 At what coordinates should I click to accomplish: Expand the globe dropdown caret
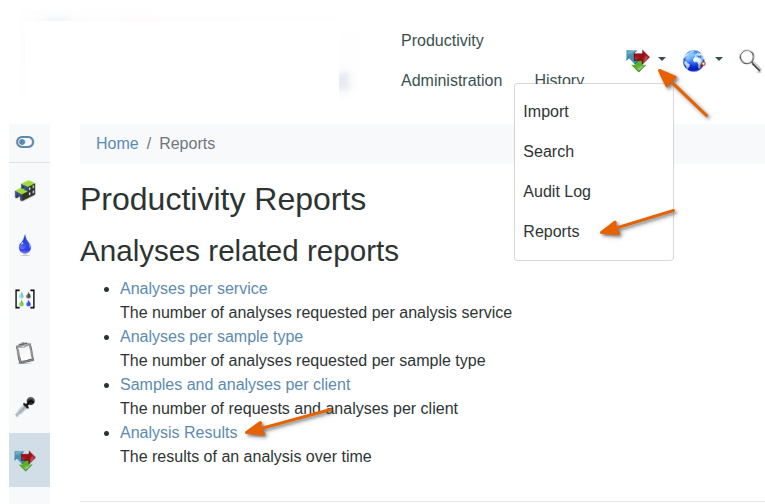coord(719,60)
